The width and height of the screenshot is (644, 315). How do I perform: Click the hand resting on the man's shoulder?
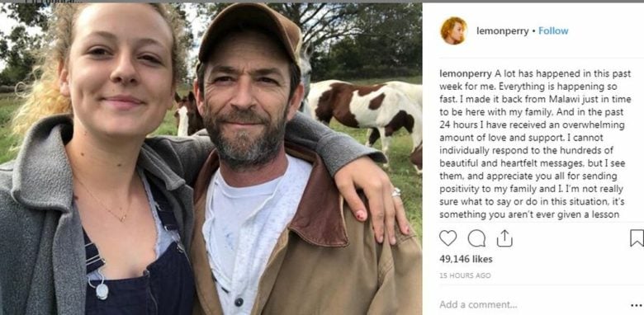tap(372, 199)
